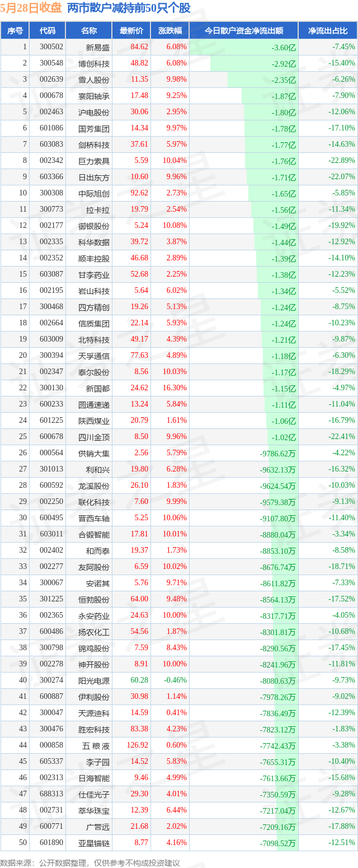Image resolution: width=358 pixels, height=868 pixels.
Task: Click the 代码 column header
Action: coord(48,31)
